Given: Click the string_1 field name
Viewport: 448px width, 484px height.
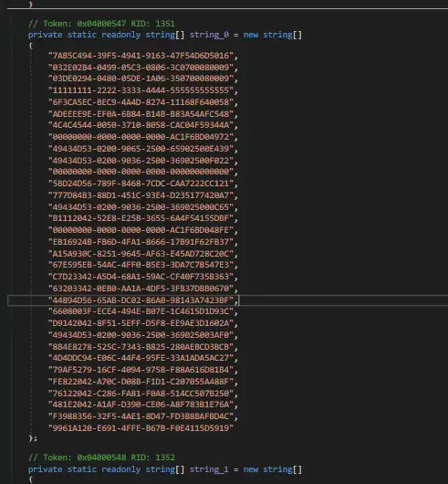Looking at the screenshot, I should pyautogui.click(x=209, y=469).
